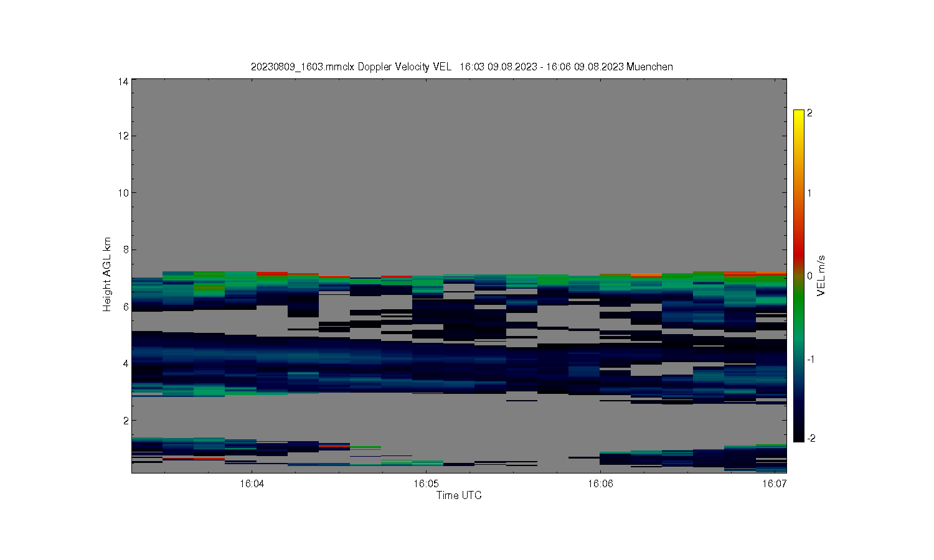Click the colorbar tick label 1

point(809,193)
